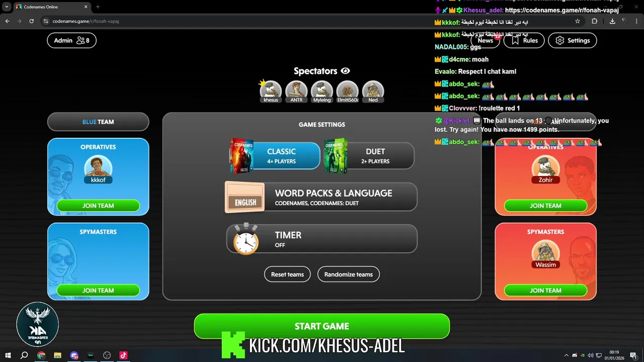
Task: Start the game with the green button
Action: [x=321, y=326]
